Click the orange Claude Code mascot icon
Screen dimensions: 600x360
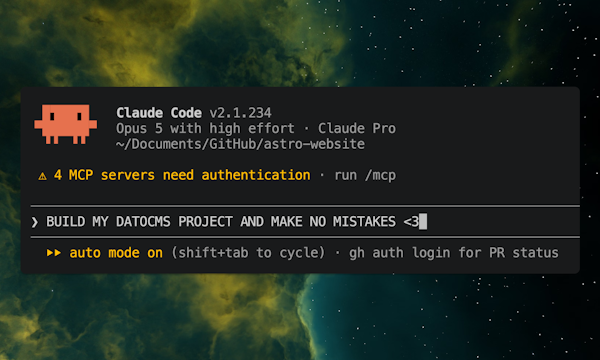coord(65,124)
